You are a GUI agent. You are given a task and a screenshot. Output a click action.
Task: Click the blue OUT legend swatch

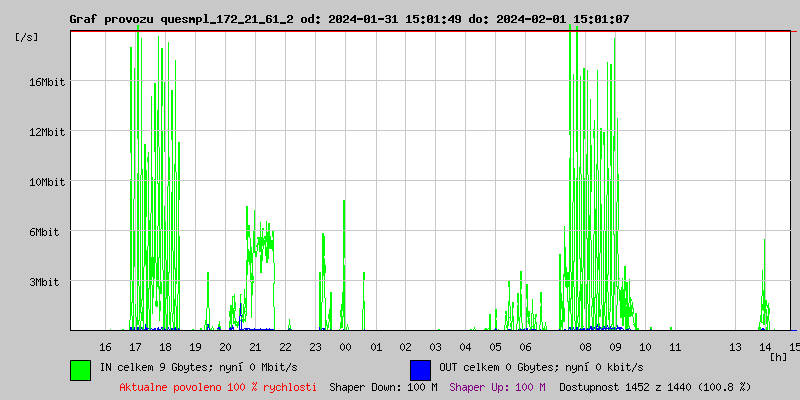[x=420, y=369]
